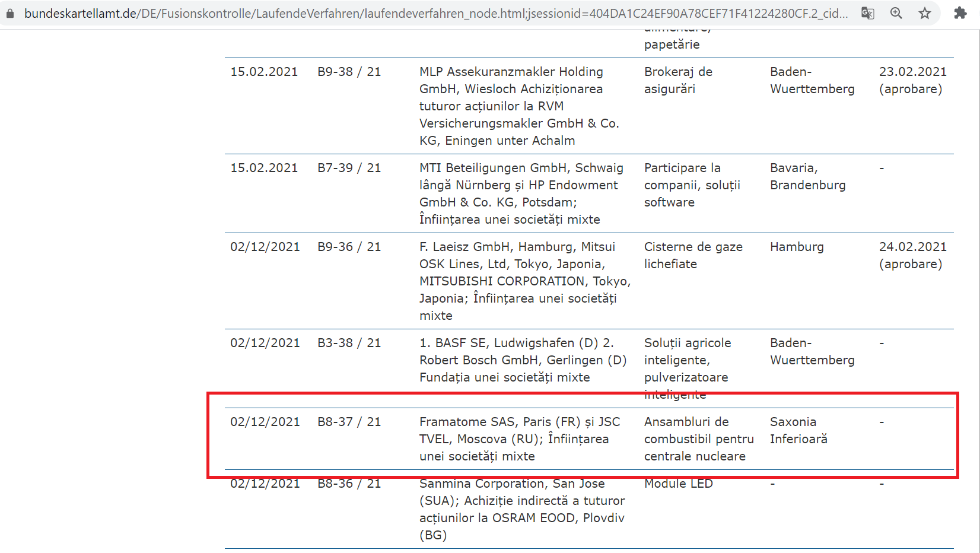Select case number B8-36 / 21
Viewport: 980px width, 553px height.
coord(349,484)
